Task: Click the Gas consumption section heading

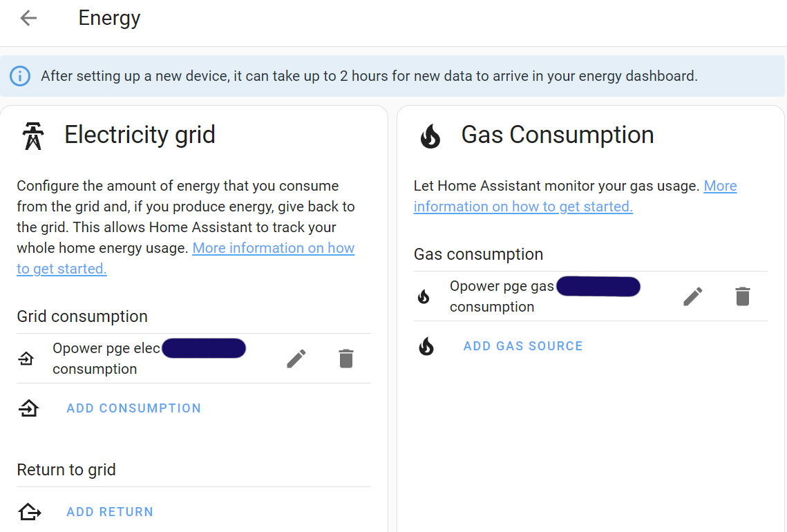Action: coord(478,254)
